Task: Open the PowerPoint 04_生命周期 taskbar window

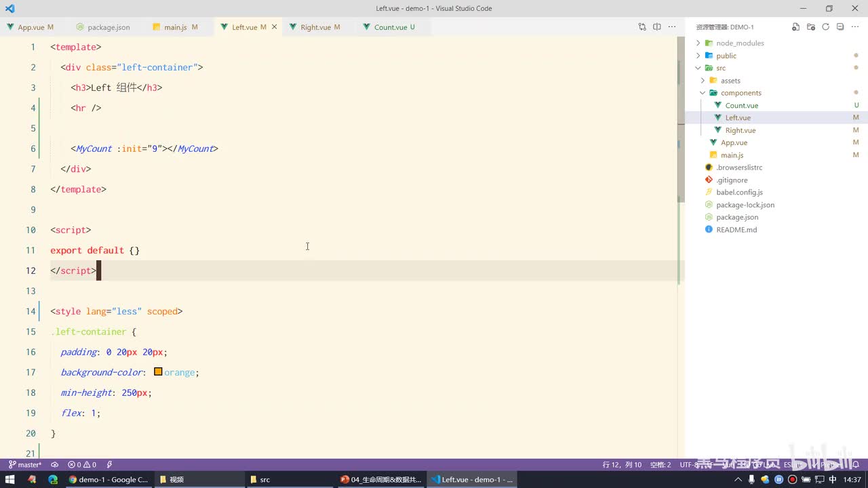Action: [381, 479]
